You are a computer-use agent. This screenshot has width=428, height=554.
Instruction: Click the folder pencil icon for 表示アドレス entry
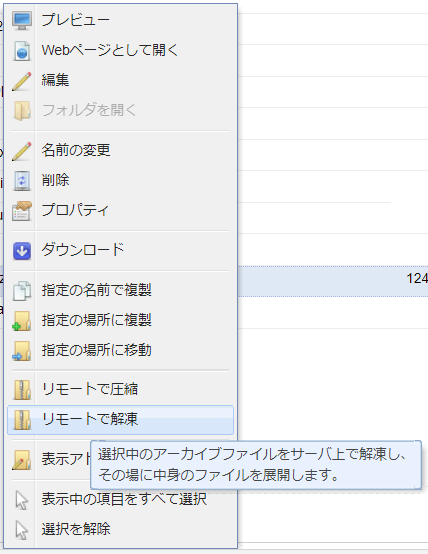point(22,460)
